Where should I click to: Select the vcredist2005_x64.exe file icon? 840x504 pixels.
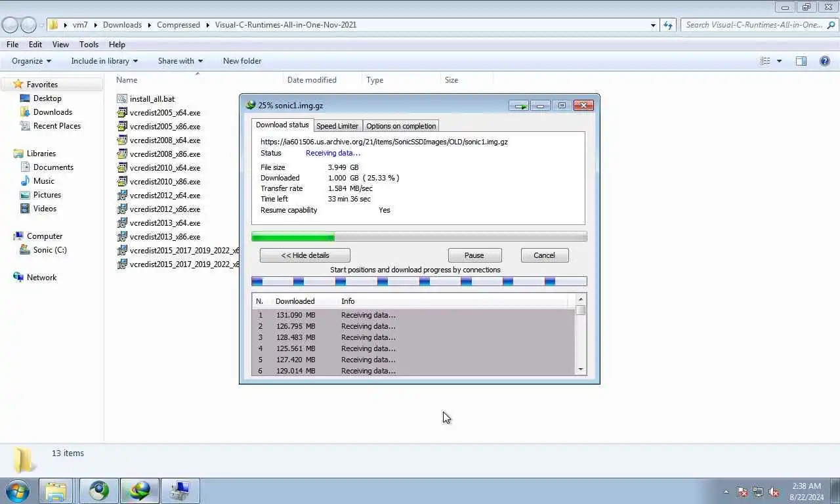tap(122, 113)
